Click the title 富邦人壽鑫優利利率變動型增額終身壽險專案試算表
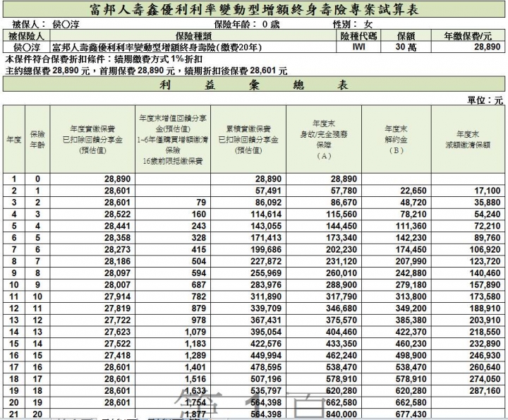Image resolution: width=508 pixels, height=420 pixels. (x=254, y=10)
